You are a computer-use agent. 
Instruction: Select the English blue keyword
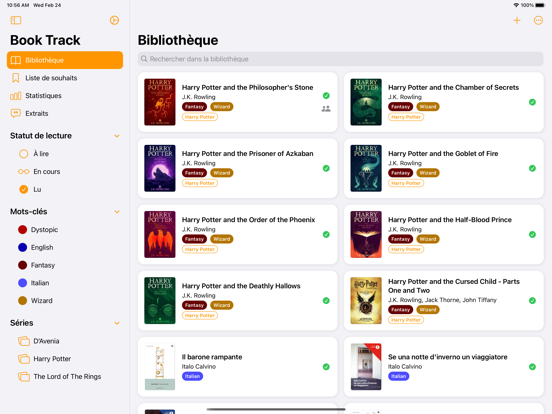(x=65, y=247)
